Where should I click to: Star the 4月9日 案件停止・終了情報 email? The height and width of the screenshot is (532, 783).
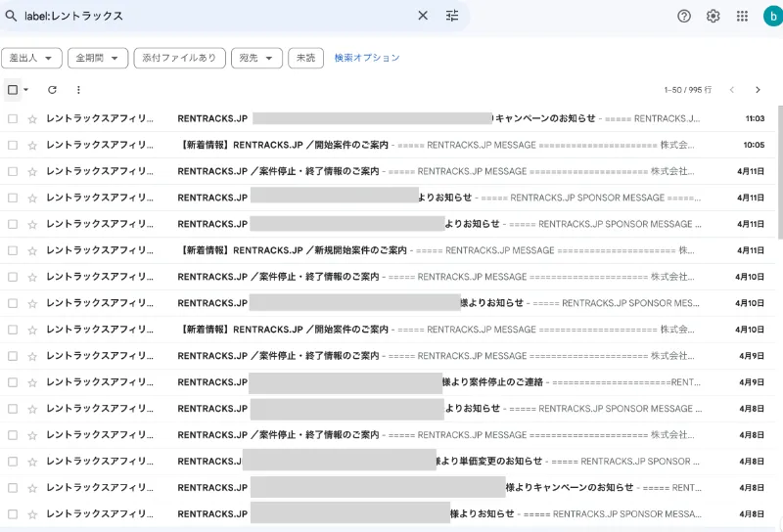pos(32,356)
